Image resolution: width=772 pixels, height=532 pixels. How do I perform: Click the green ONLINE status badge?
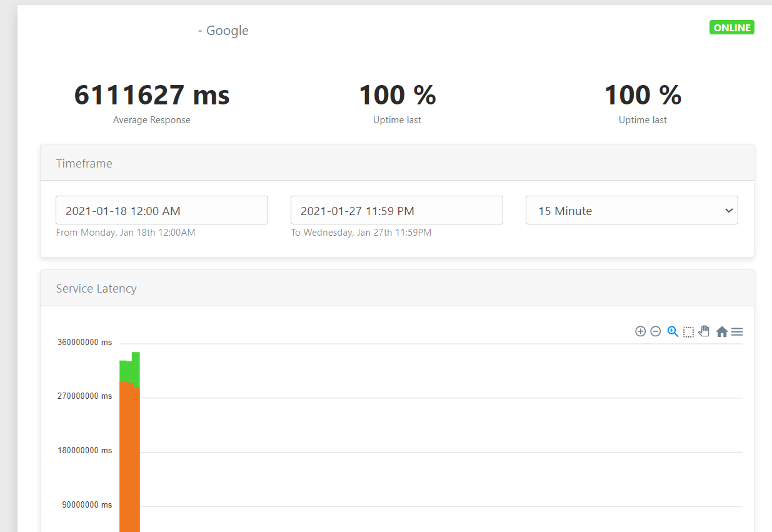731,27
